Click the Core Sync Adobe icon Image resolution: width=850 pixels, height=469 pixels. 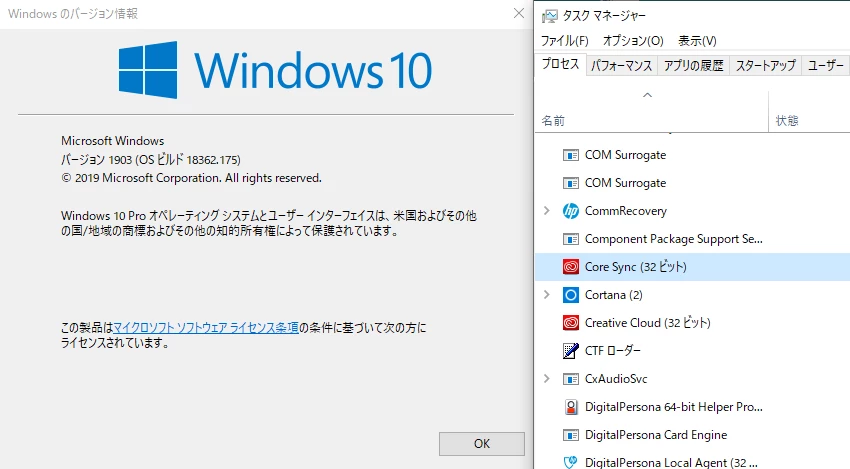tap(570, 267)
